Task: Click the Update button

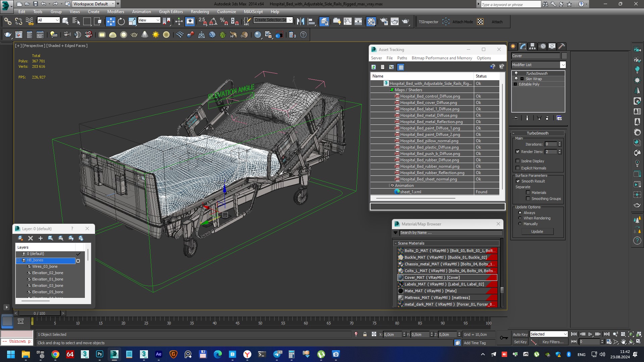Action: click(537, 231)
